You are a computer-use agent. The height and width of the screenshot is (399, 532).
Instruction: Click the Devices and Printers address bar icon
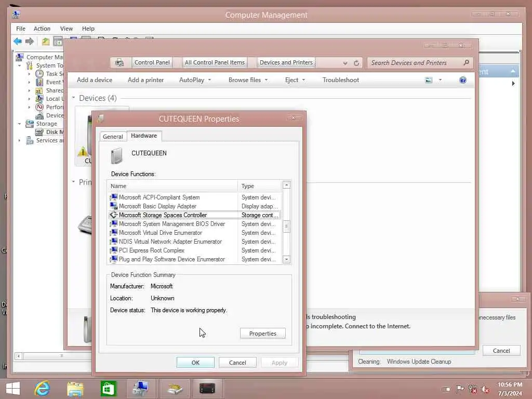tap(119, 62)
